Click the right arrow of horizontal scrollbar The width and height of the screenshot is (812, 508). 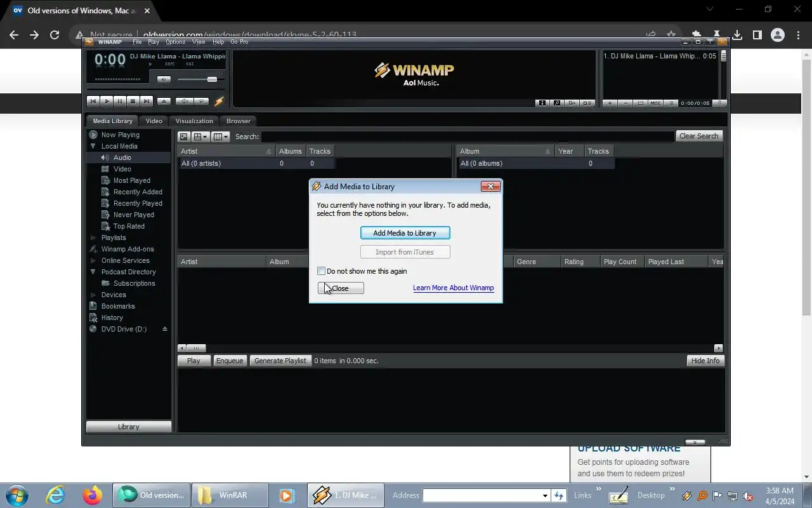[719, 348]
